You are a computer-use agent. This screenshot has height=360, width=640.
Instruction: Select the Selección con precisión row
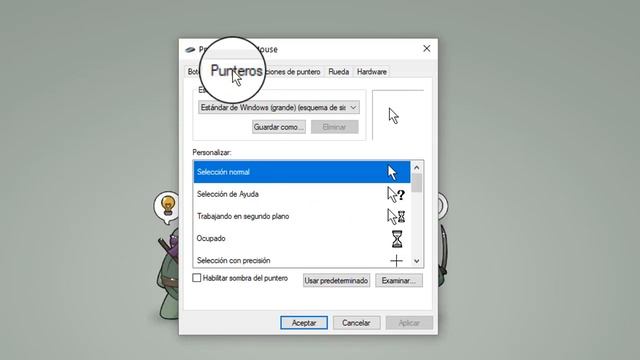(x=302, y=260)
